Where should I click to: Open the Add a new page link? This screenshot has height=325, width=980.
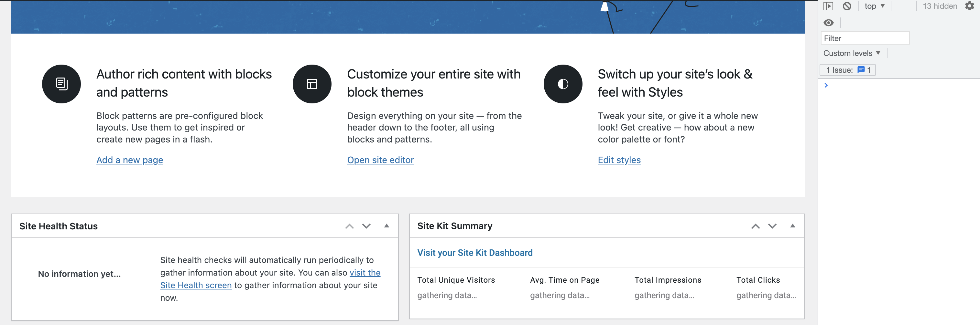click(x=129, y=160)
